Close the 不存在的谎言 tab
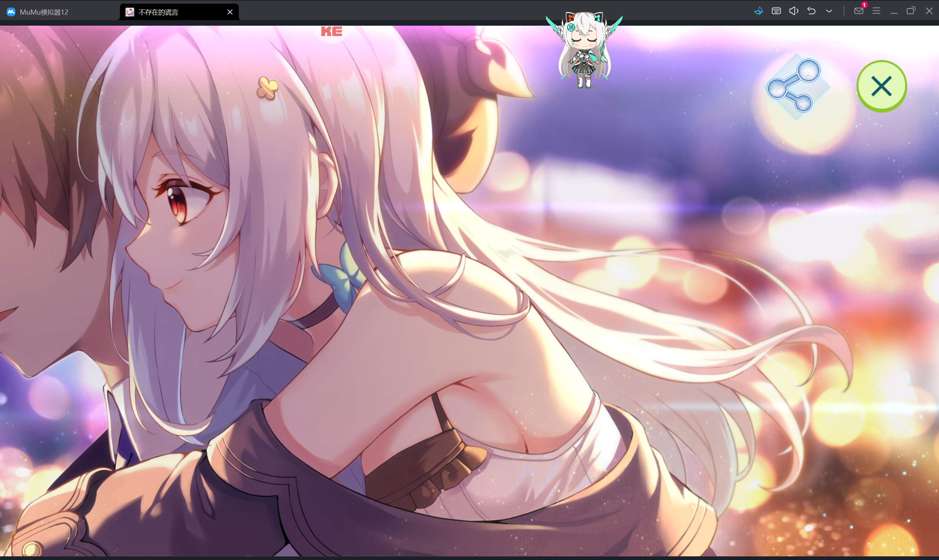 230,12
